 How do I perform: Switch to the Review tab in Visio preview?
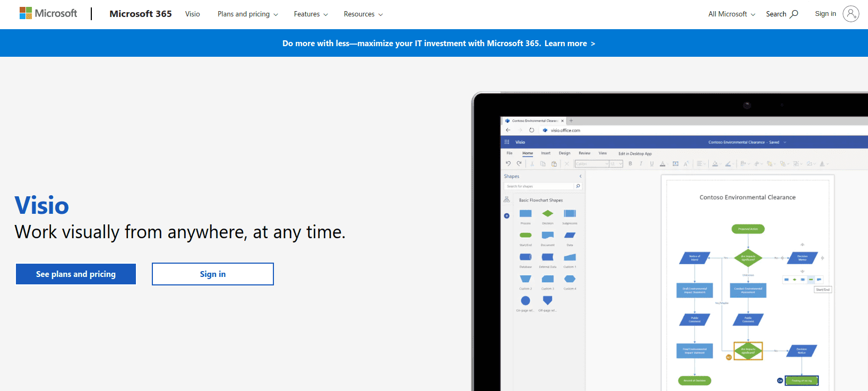pyautogui.click(x=585, y=153)
